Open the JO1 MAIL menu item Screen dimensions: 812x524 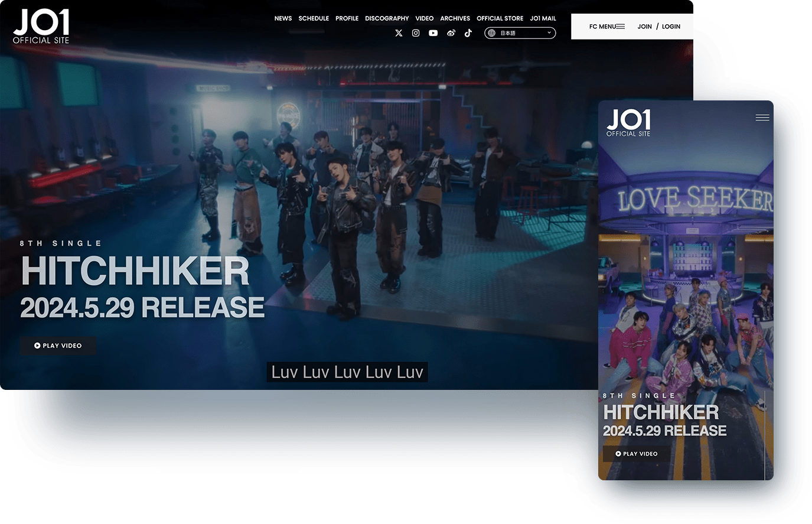click(543, 18)
